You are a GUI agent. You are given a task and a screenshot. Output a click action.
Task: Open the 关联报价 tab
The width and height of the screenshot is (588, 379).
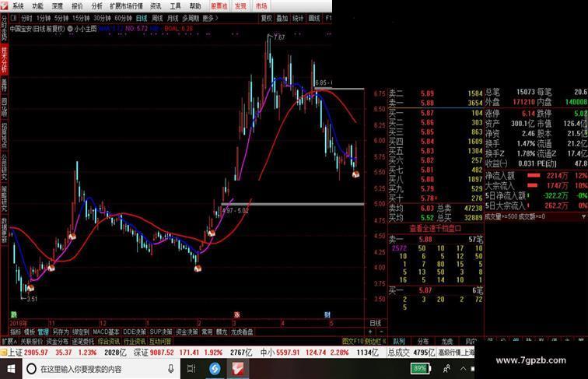(x=31, y=342)
